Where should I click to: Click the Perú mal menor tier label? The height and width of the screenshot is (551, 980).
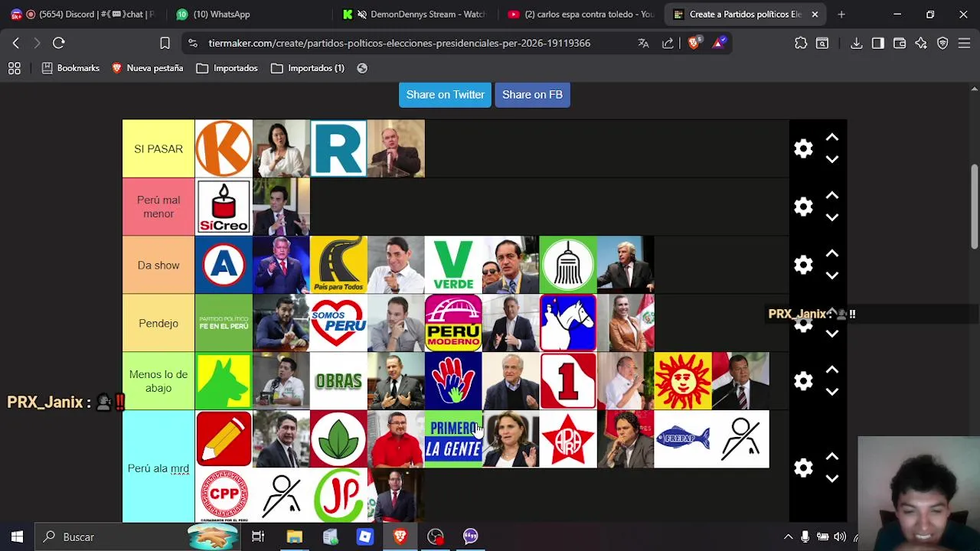pos(158,207)
